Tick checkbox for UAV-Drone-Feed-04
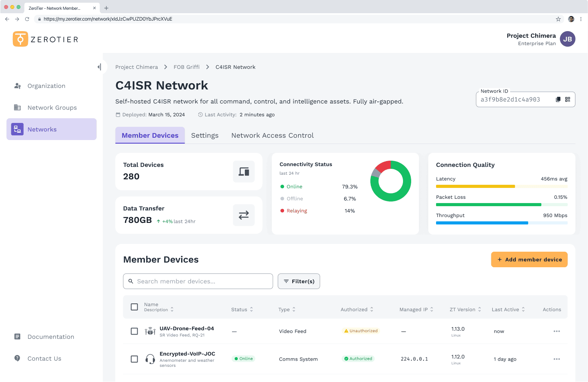This screenshot has height=382, width=588. 134,331
